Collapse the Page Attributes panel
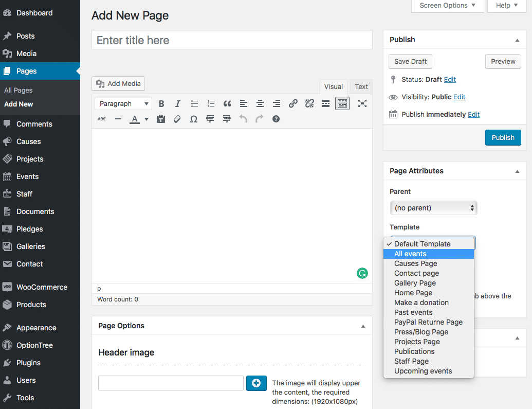 pyautogui.click(x=517, y=171)
